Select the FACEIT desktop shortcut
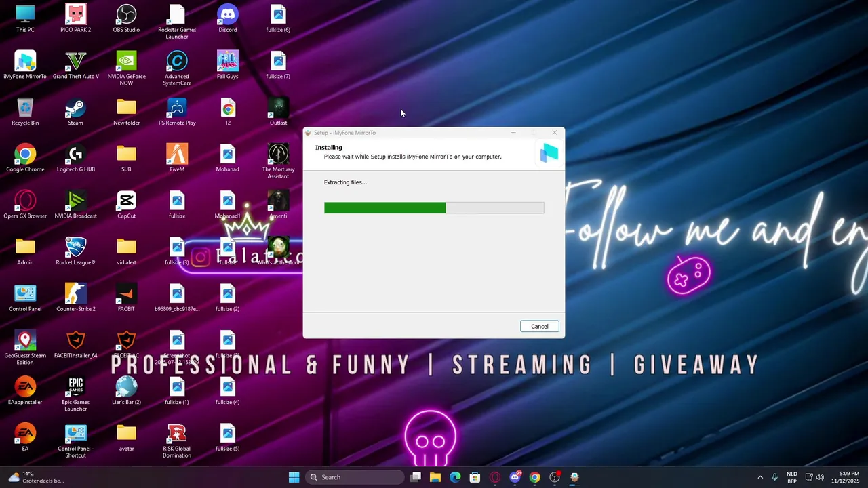 [126, 298]
